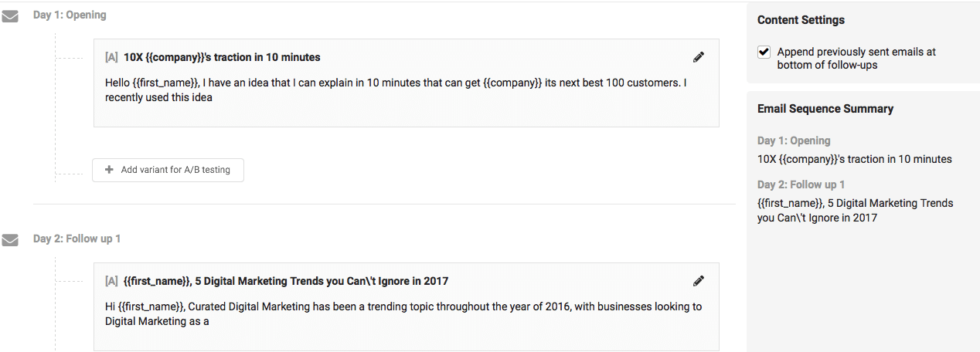This screenshot has width=980, height=352.
Task: Edit the Day 2 follow-up with pencil icon
Action: click(699, 281)
